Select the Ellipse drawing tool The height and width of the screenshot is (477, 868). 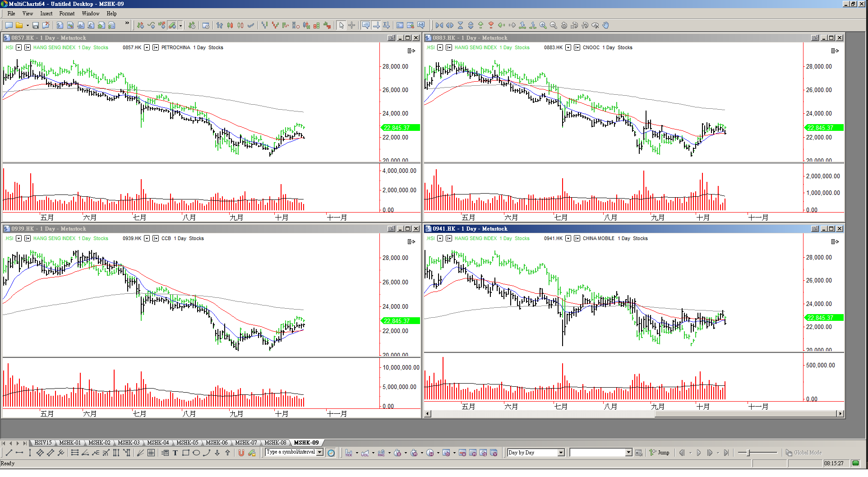tap(196, 453)
